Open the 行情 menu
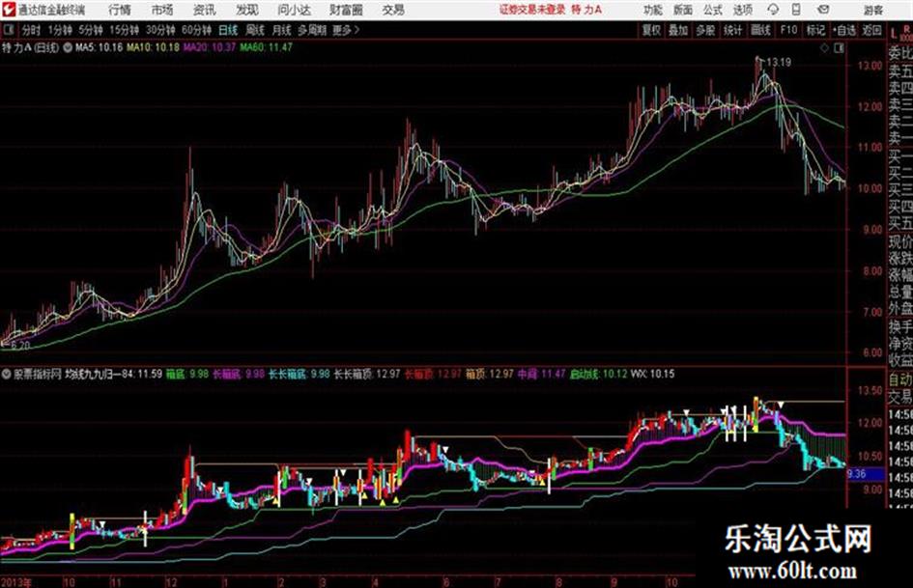Viewport: 913px width, 588px height. click(120, 10)
